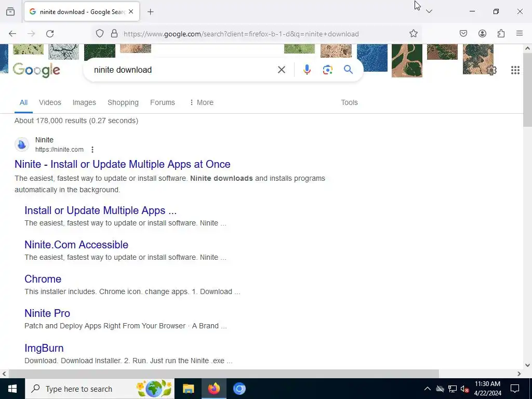Open tracking protection shield icon
This screenshot has width=532, height=399.
(99, 34)
